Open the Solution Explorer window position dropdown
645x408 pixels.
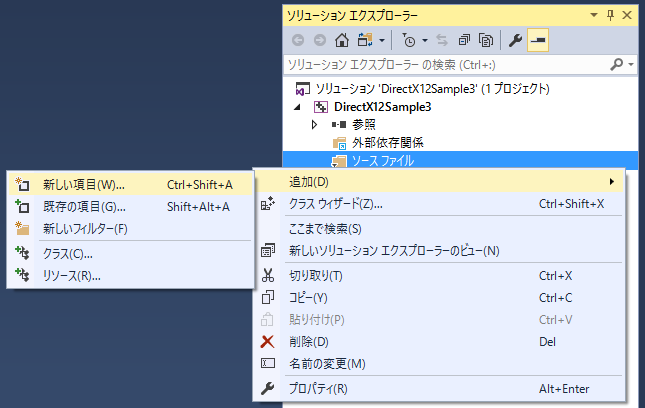pyautogui.click(x=594, y=15)
